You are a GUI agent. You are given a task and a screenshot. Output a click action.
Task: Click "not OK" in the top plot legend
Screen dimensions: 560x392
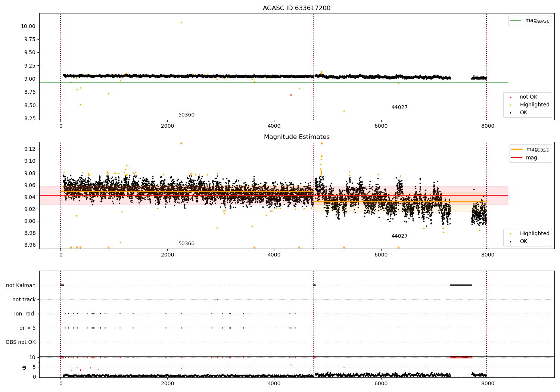[528, 97]
